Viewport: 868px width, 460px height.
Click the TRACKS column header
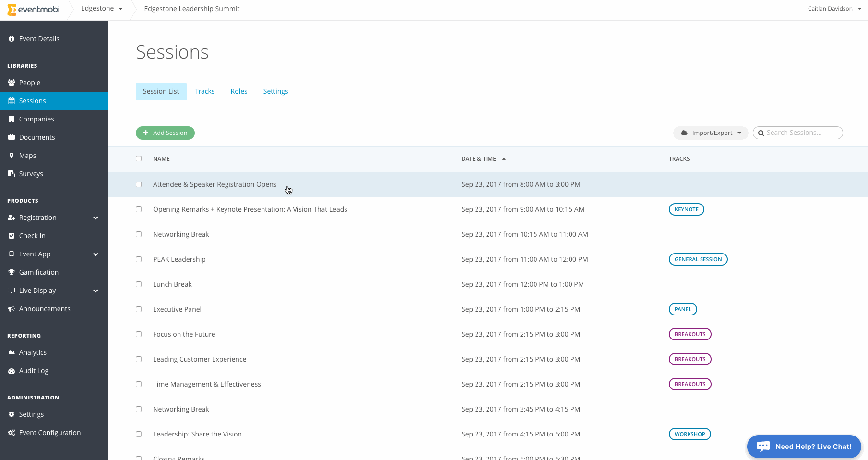679,159
